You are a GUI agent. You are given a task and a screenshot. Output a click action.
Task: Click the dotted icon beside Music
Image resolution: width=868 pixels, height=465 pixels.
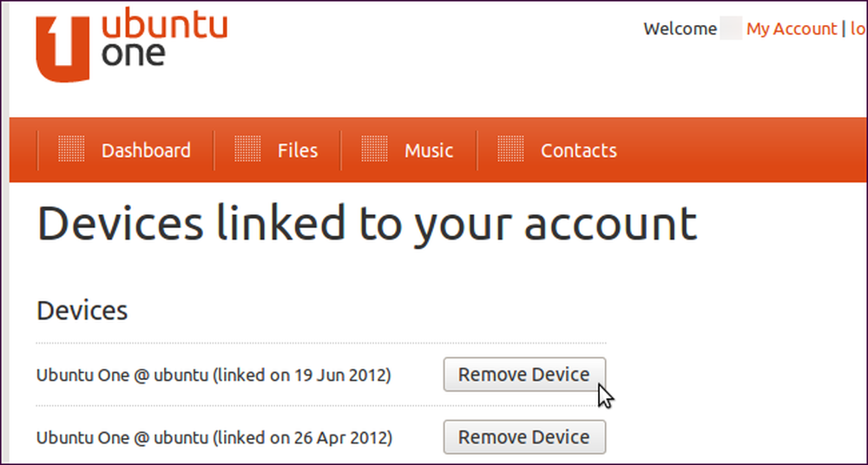[x=375, y=148]
